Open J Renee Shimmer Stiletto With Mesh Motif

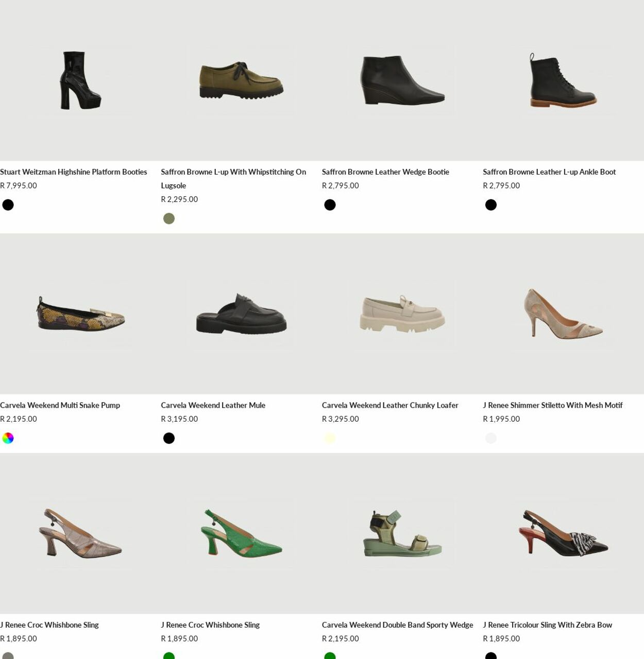[x=552, y=405]
